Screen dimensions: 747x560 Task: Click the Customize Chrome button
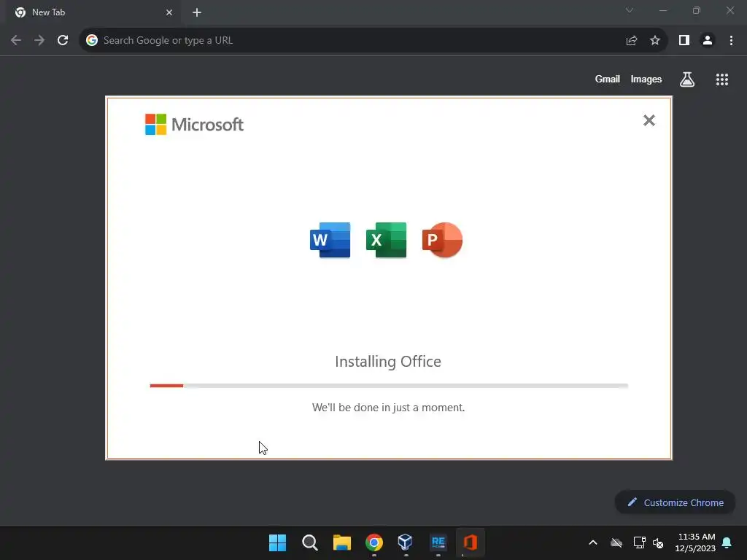(x=676, y=502)
